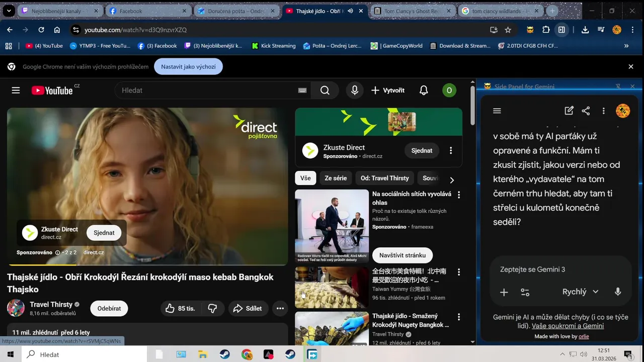Open YouTube notifications bell
This screenshot has height=362, width=644.
coord(424,90)
